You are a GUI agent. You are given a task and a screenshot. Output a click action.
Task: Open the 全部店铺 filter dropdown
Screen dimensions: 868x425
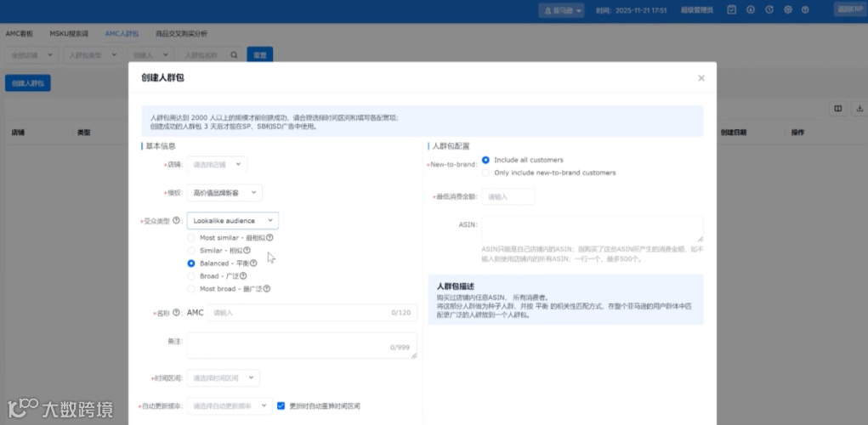pyautogui.click(x=31, y=55)
